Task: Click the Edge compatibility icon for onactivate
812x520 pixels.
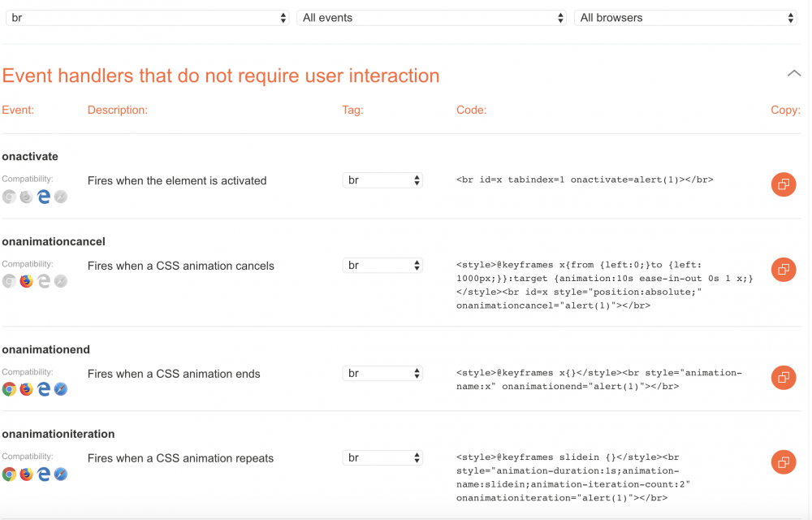Action: [x=44, y=196]
